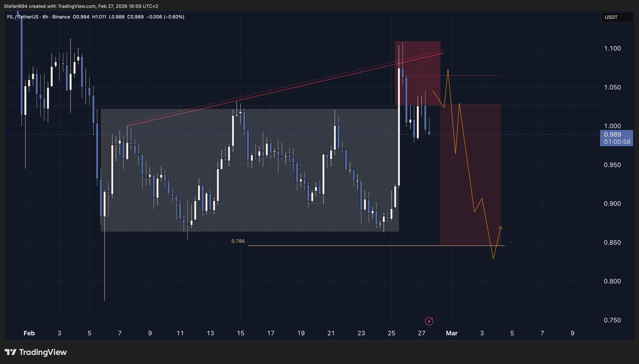Click date 25 on the time axis
Viewport: 639px width, 364px height.
pyautogui.click(x=391, y=333)
